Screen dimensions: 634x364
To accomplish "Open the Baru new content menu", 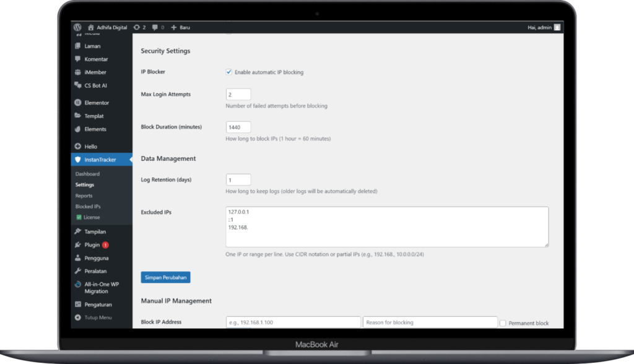I will click(182, 27).
